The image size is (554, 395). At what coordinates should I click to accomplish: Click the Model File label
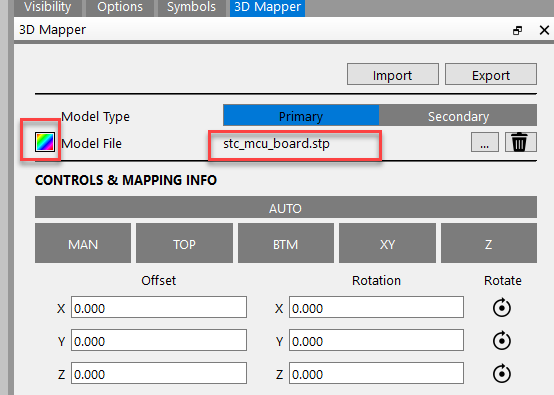(91, 143)
